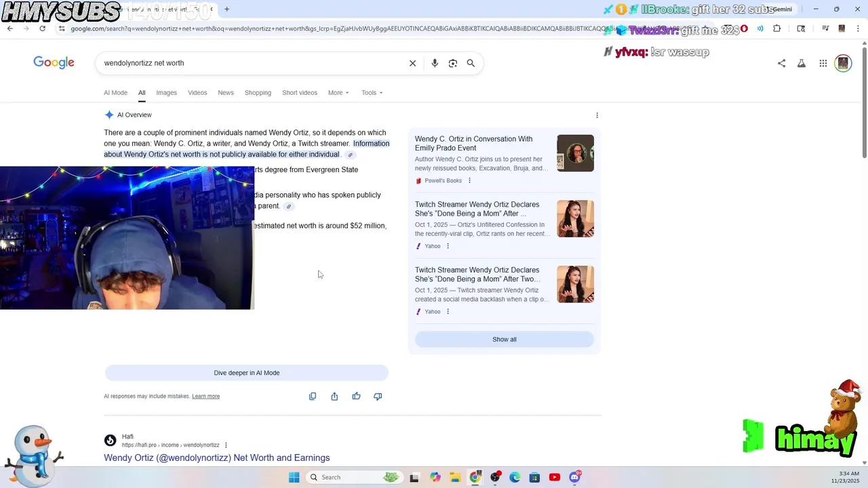Expand the More search filters dropdown
Image resolution: width=868 pixels, height=488 pixels.
(338, 93)
